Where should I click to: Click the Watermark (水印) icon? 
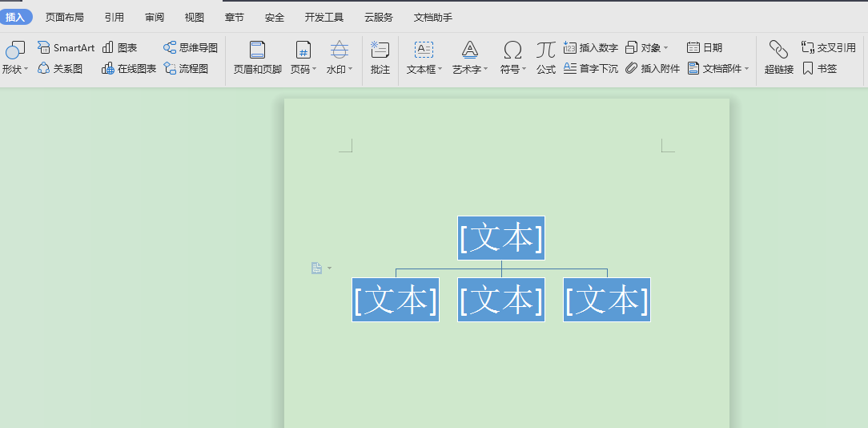(340, 50)
